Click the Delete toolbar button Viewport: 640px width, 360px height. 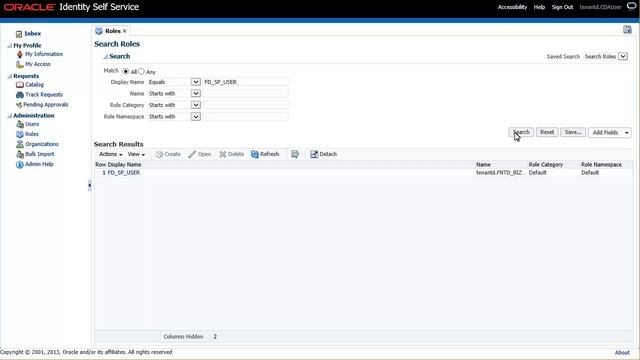pos(231,154)
